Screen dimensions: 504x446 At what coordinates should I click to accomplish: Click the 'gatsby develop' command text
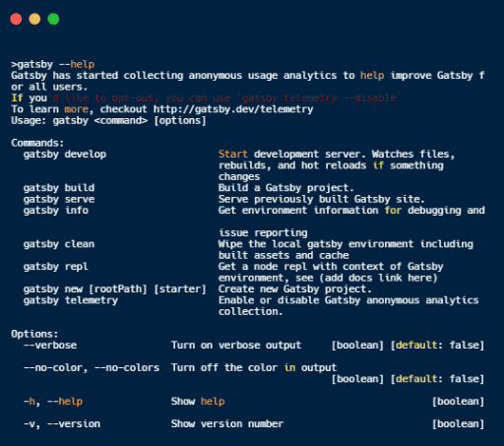tap(65, 155)
